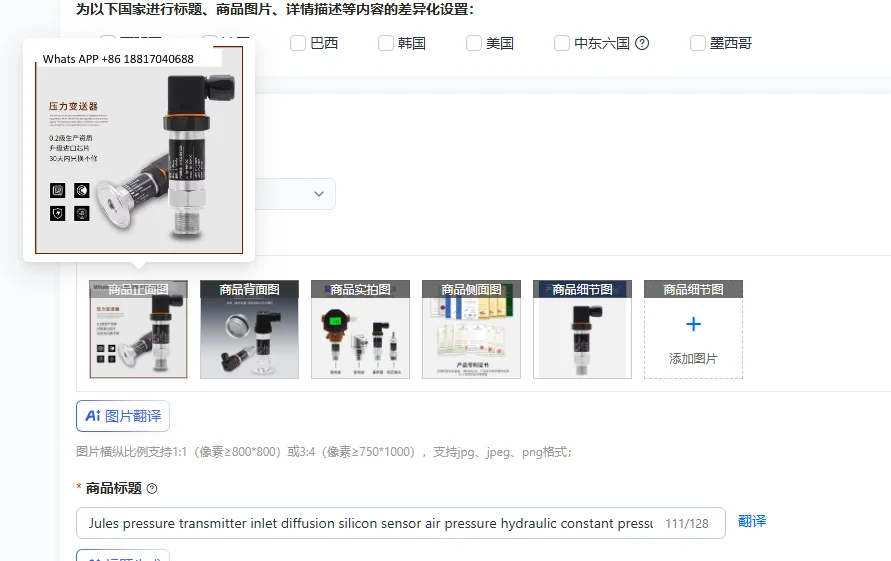891x561 pixels.
Task: Choose the 商品侧面图 certificate thumbnail
Action: [471, 329]
